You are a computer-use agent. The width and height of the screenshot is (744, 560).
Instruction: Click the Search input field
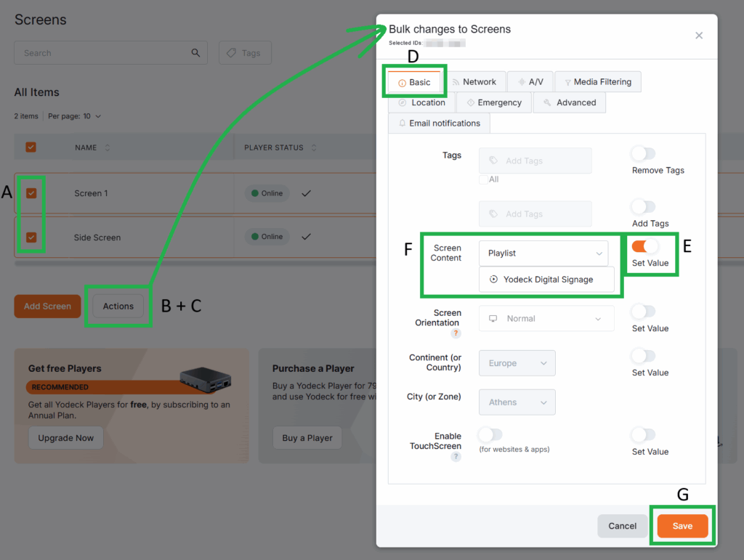[x=102, y=53]
